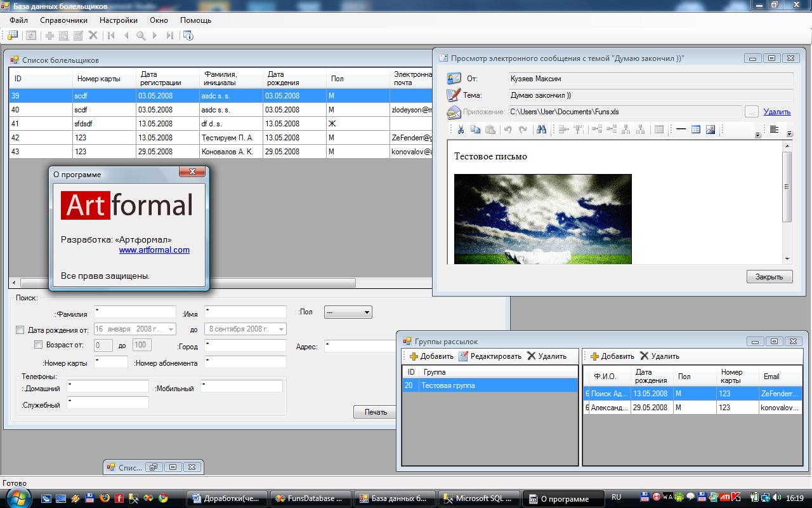Insert table via the blue table icon
Viewport: 812px width, 508px height.
point(696,130)
